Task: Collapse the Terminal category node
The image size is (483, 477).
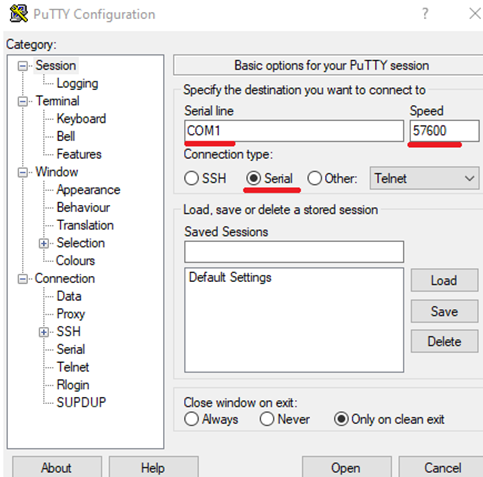Action: click(23, 101)
